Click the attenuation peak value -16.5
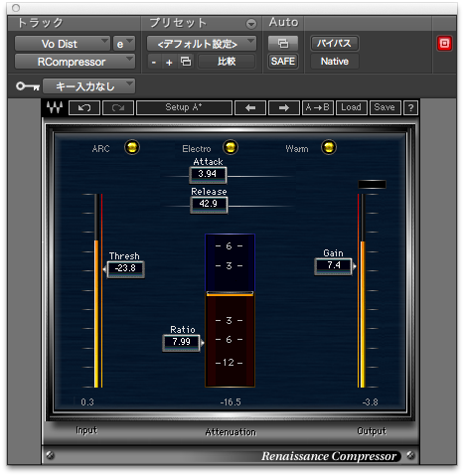464x476 pixels. pos(231,402)
